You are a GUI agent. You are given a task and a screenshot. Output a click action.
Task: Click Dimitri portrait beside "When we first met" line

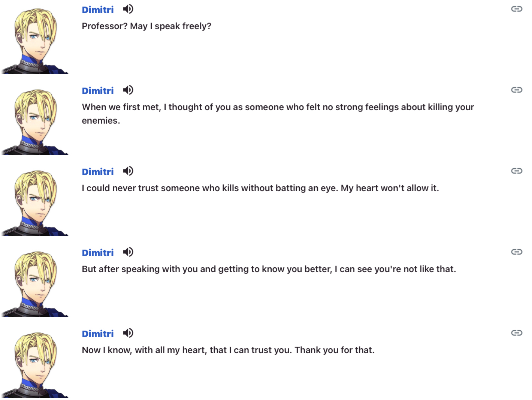[x=35, y=121]
